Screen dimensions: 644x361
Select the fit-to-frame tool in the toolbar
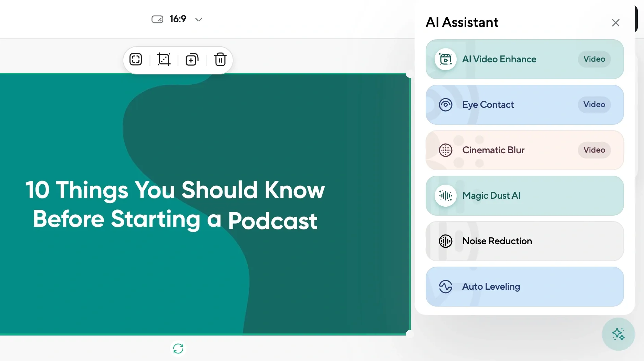click(x=136, y=59)
